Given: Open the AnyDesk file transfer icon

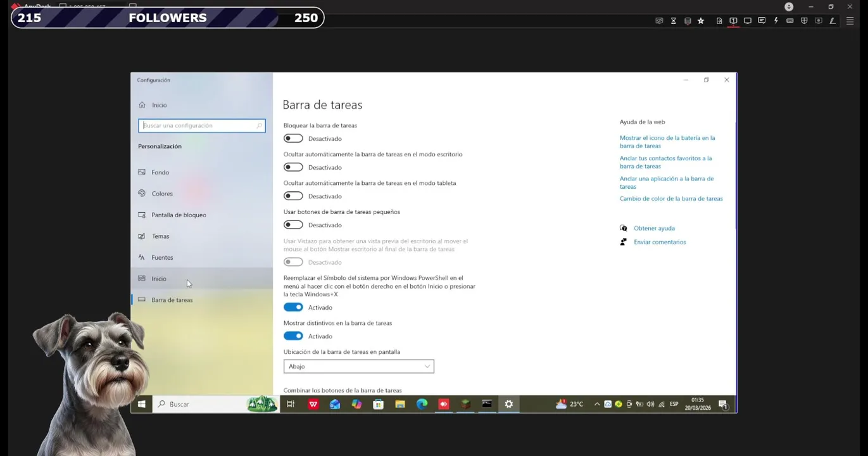Looking at the screenshot, I should 719,21.
